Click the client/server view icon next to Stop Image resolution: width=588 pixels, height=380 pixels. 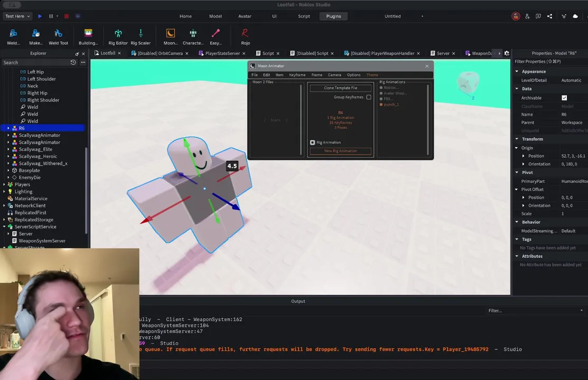point(78,16)
